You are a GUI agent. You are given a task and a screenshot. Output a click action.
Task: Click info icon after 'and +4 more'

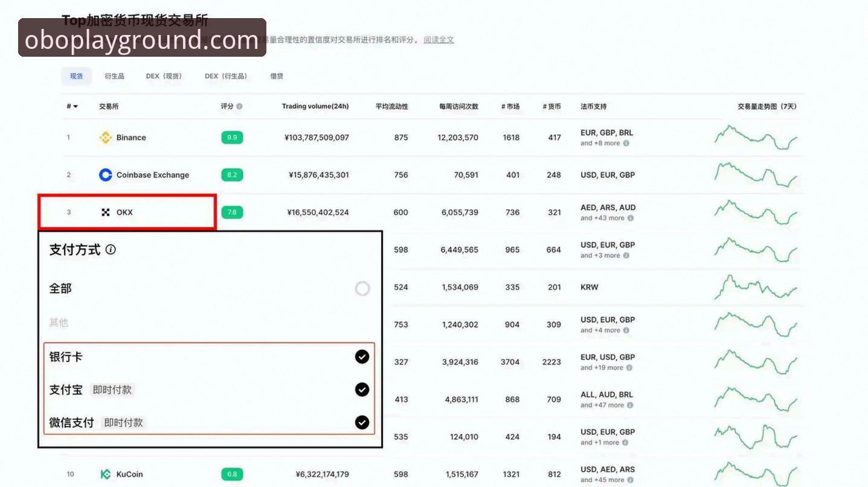tap(626, 331)
